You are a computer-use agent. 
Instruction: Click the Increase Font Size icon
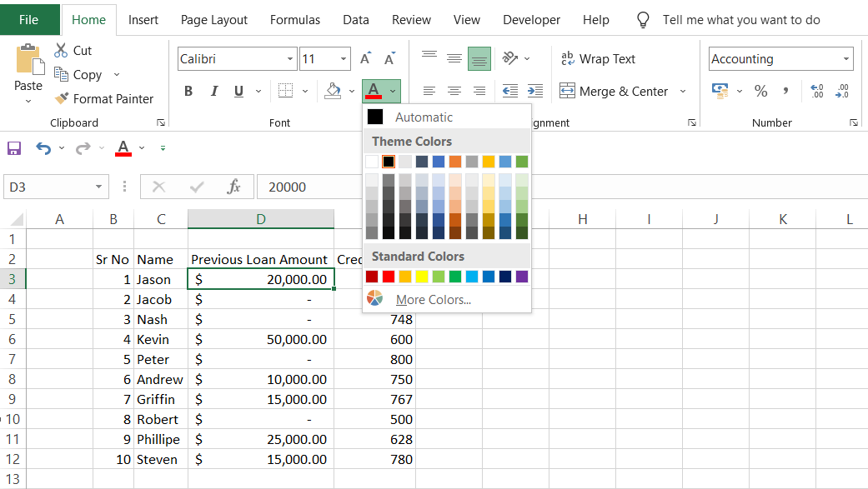365,59
